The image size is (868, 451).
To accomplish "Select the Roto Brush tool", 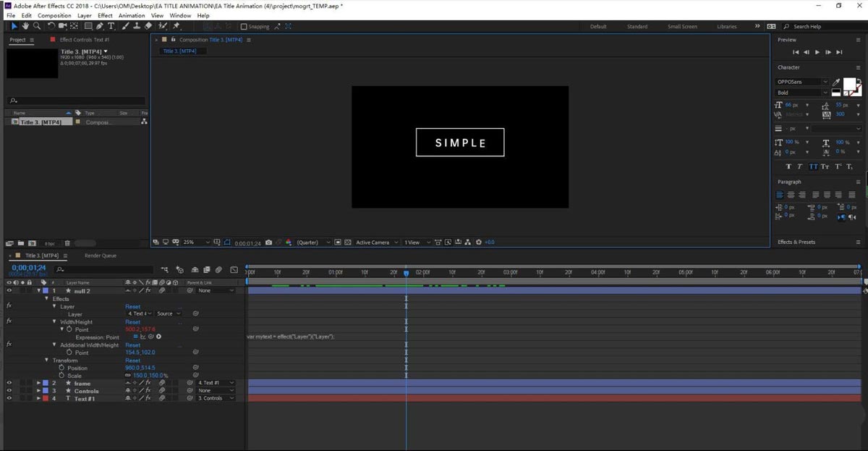I will (163, 26).
